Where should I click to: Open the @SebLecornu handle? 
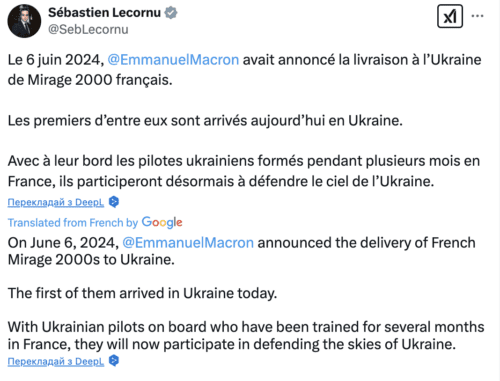click(88, 29)
